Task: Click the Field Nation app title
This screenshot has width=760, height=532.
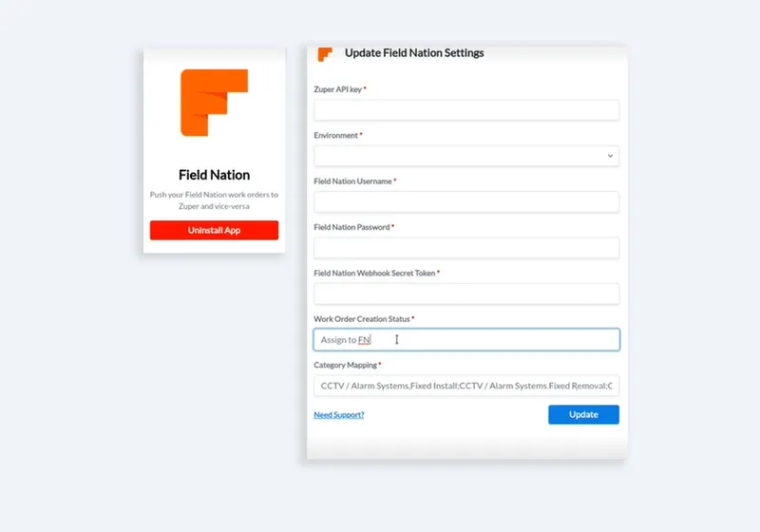Action: tap(215, 175)
